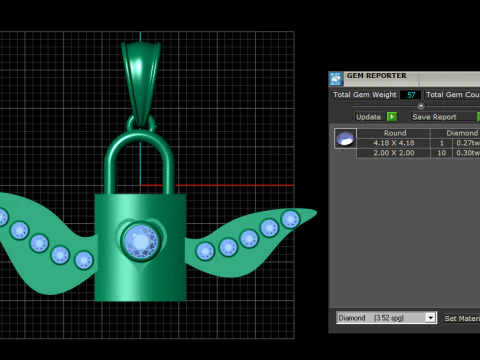Open the Diamond material dropdown arrow
This screenshot has height=360, width=480.
(x=430, y=318)
